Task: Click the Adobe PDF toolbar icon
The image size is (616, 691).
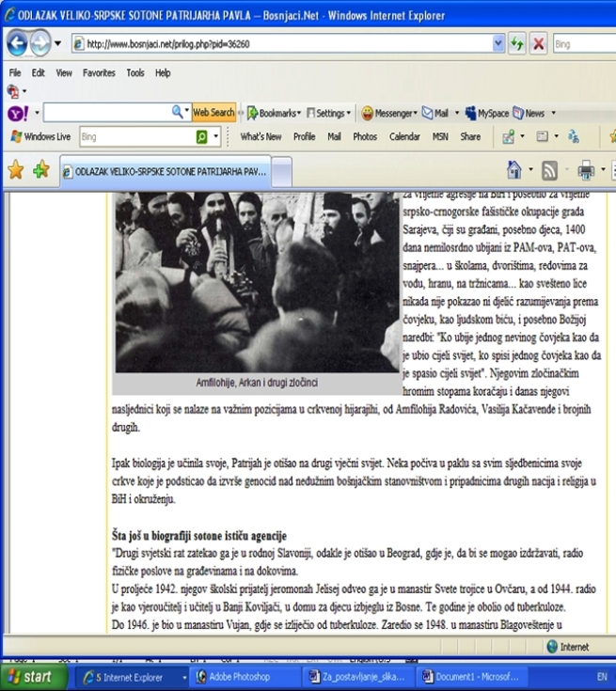Action: (13, 91)
